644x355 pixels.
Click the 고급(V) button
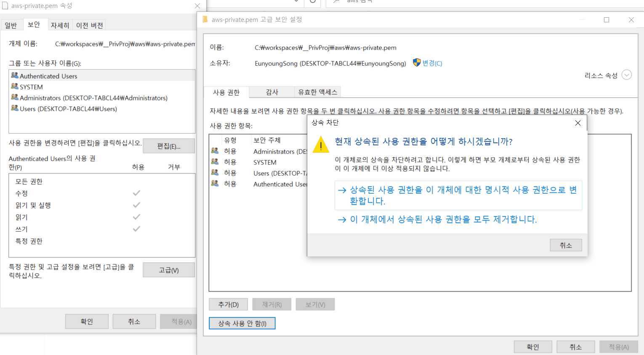(x=168, y=270)
